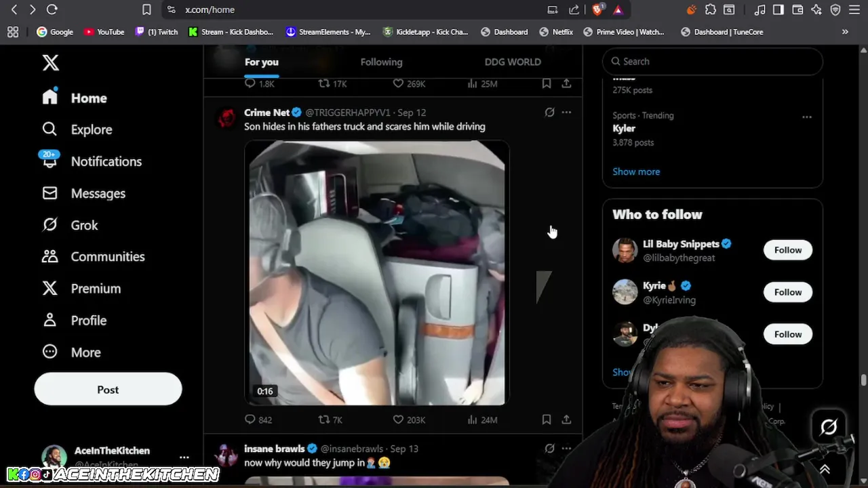
Task: View top post analytics (25M)
Action: pyautogui.click(x=482, y=83)
